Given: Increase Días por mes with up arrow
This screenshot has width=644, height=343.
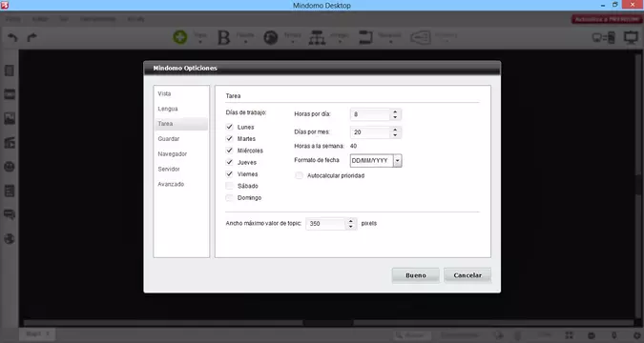Looking at the screenshot, I should (x=395, y=130).
